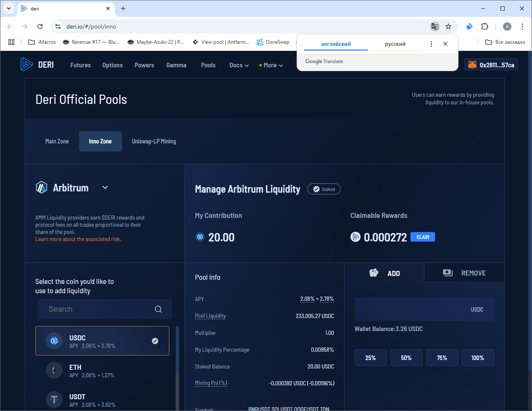Focus the address bar showing deri.io/#/pool/inno

coord(244,27)
